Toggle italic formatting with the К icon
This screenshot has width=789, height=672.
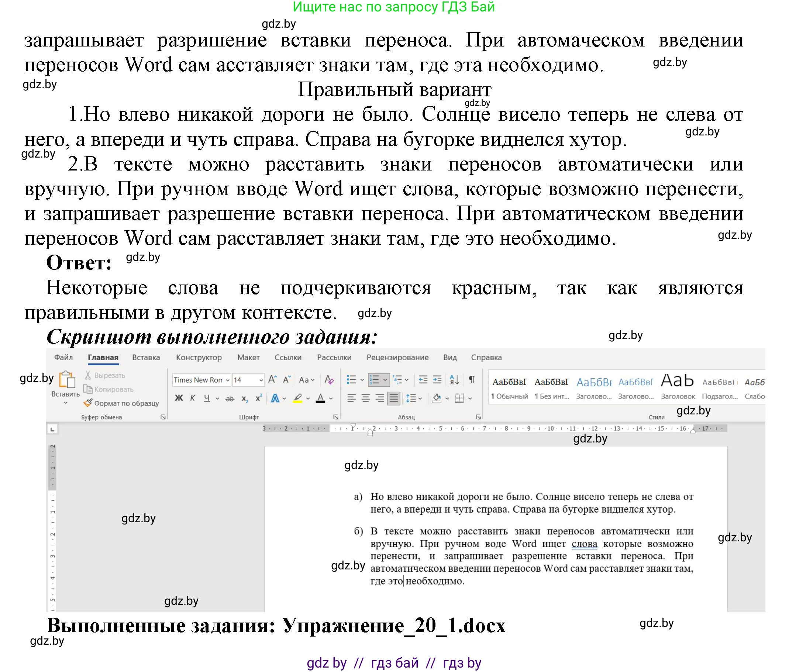click(x=192, y=399)
